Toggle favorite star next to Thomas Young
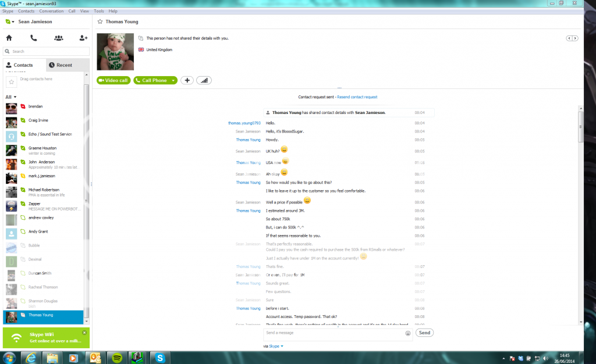Screen dimensions: 596x364 coord(100,22)
